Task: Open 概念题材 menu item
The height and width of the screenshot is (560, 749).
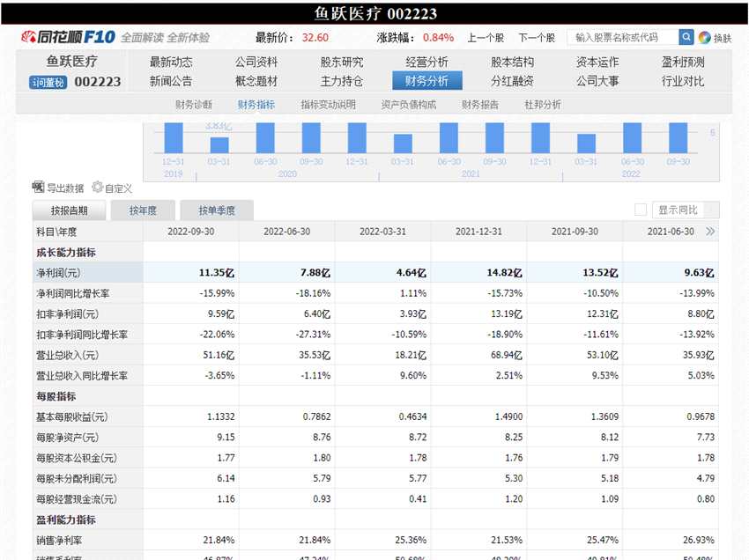Action: [x=256, y=81]
